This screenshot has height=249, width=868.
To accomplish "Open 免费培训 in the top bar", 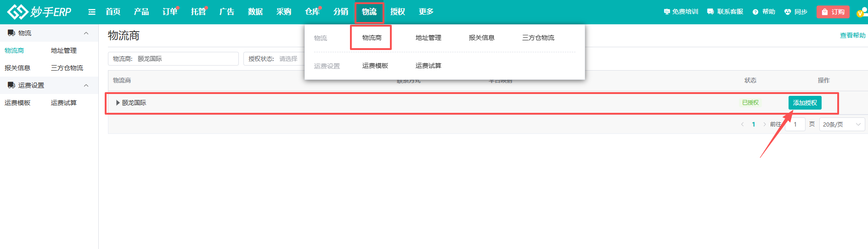I will 681,12.
